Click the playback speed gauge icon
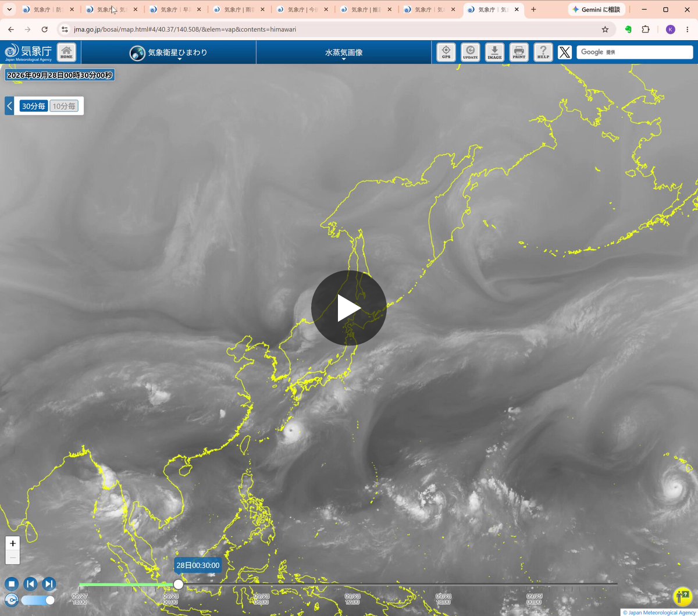 point(11,600)
